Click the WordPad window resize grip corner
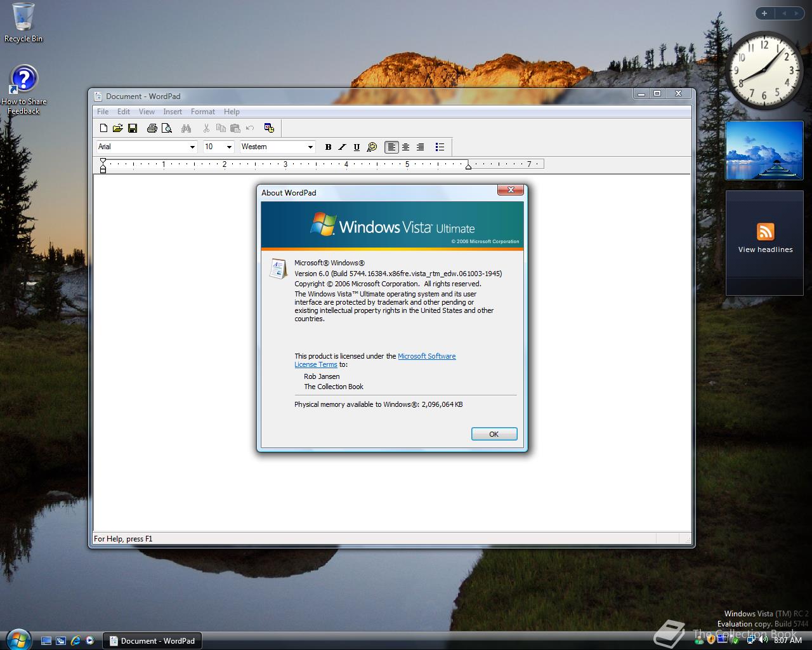812x650 pixels. pyautogui.click(x=687, y=540)
